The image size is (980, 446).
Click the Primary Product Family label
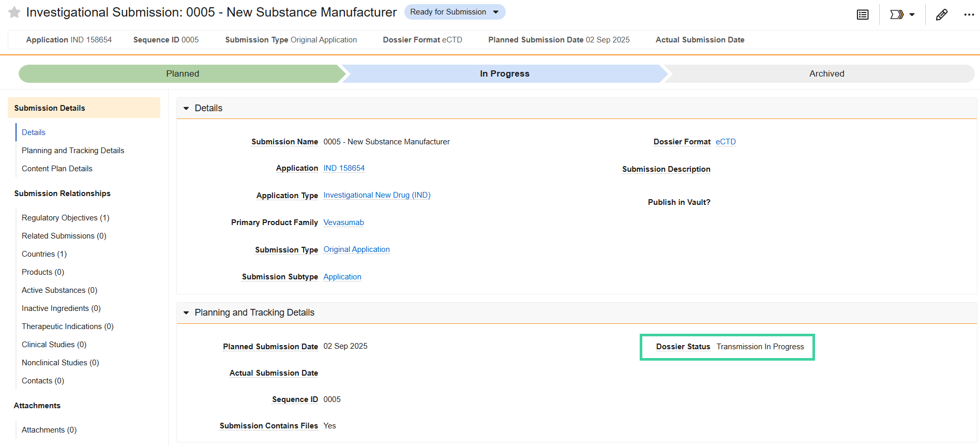click(275, 222)
